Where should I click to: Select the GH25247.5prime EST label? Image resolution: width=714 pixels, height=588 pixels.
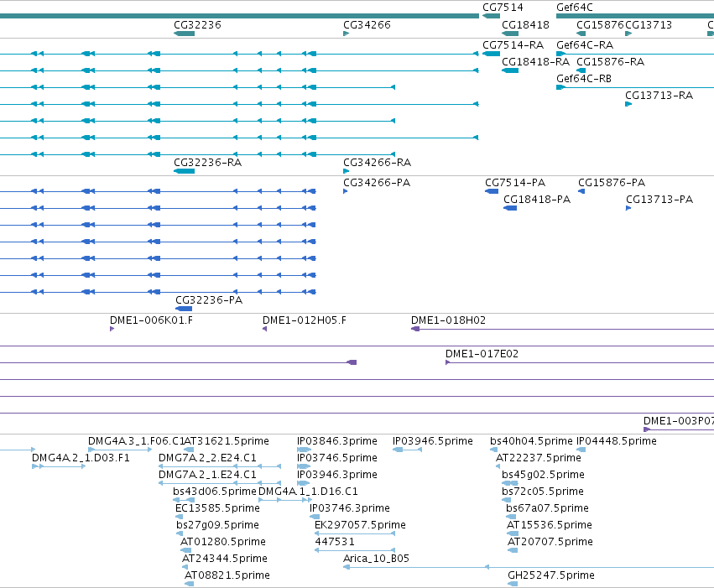click(551, 575)
